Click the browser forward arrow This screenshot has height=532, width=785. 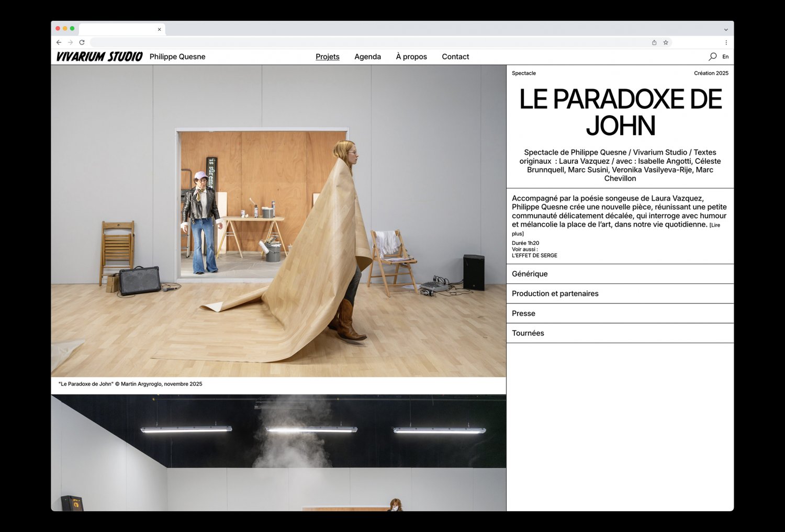point(70,42)
